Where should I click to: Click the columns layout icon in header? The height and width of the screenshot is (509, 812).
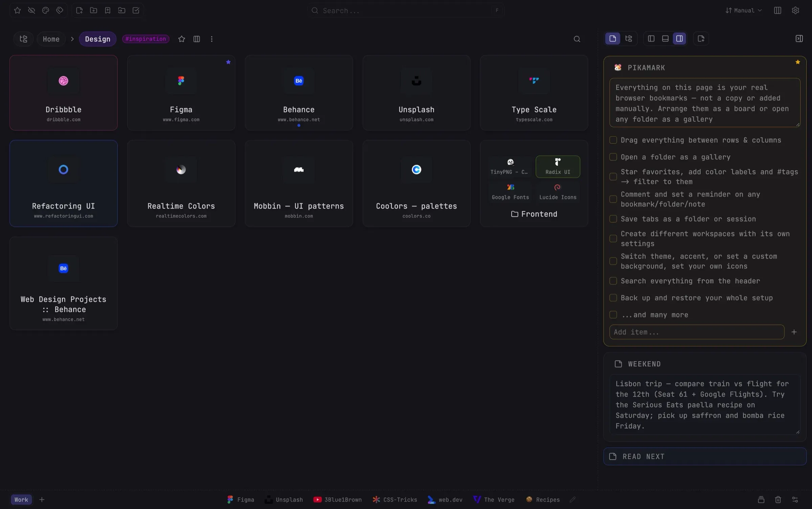pos(777,10)
